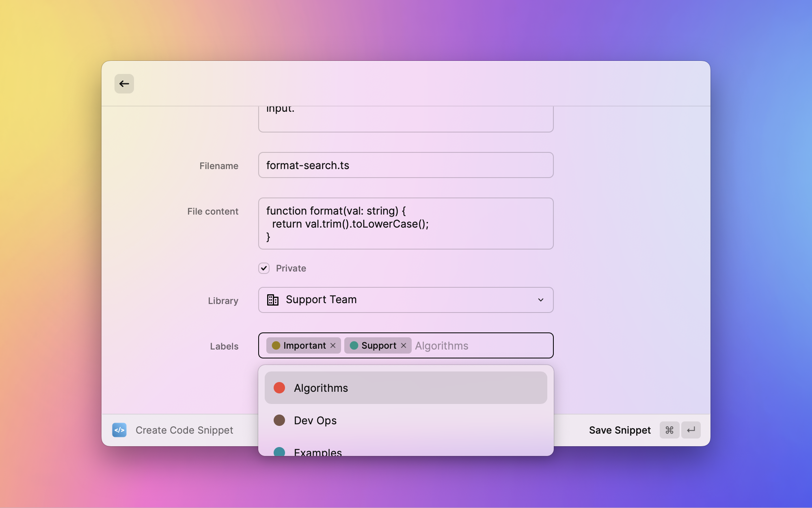Uncheck the Private checkbox

point(264,268)
